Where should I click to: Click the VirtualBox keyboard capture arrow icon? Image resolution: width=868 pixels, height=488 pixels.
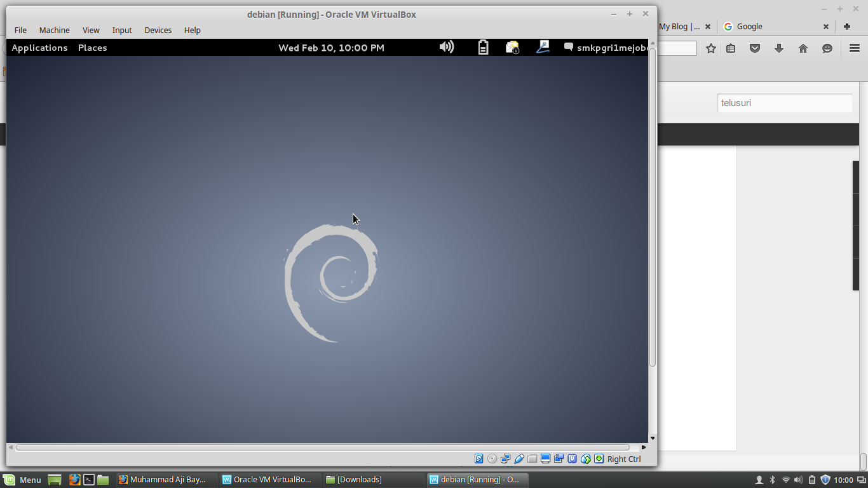pyautogui.click(x=599, y=459)
